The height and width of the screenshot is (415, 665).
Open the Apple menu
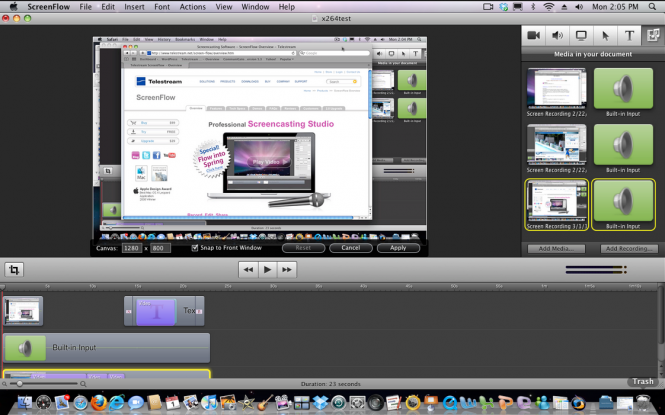[x=13, y=6]
